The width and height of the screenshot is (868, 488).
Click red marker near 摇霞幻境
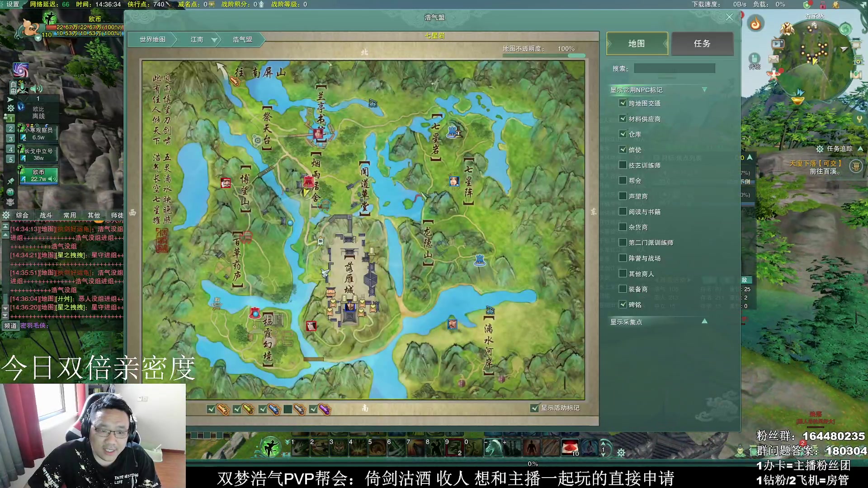pos(255,313)
